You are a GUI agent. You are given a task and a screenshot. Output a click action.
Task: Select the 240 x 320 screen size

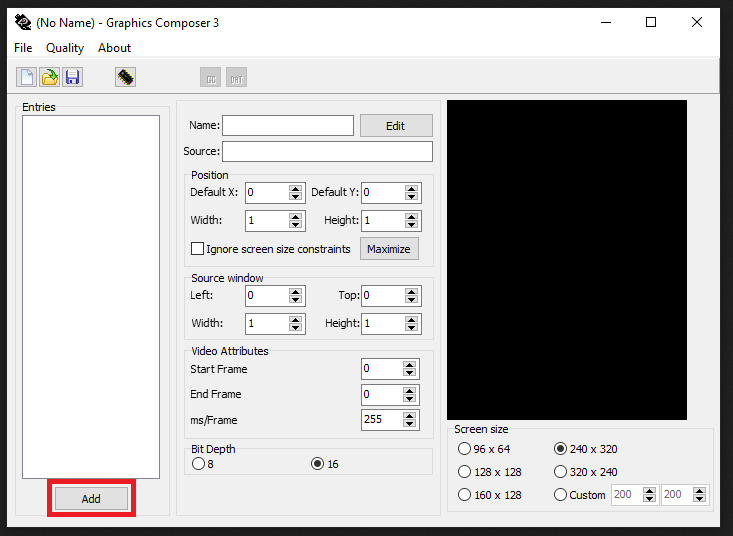560,449
